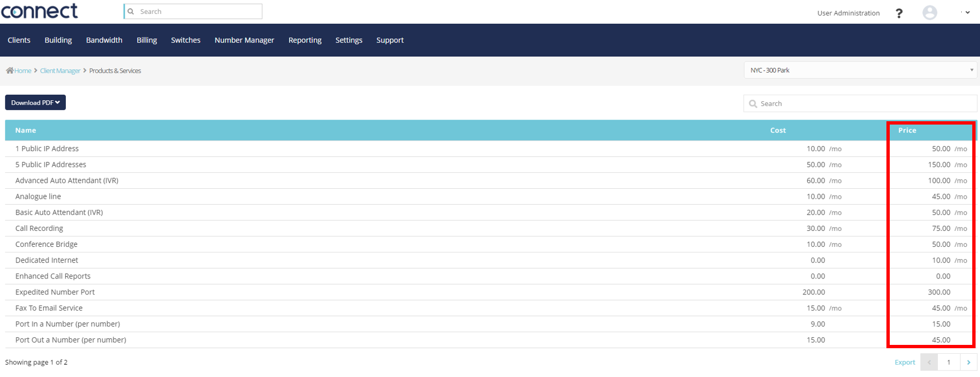
Task: Open the Download PDF dropdown
Action: tap(35, 102)
